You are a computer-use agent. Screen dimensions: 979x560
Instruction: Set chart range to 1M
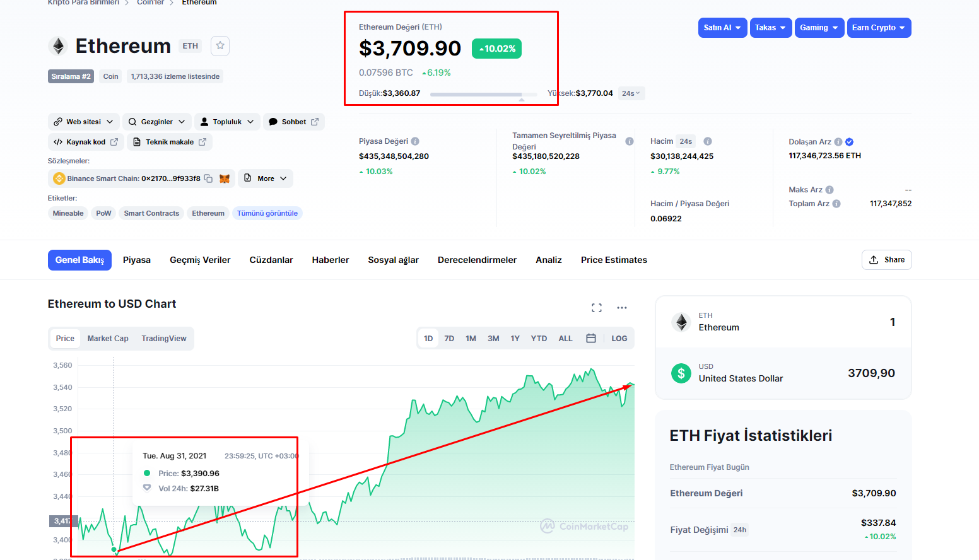(x=471, y=339)
